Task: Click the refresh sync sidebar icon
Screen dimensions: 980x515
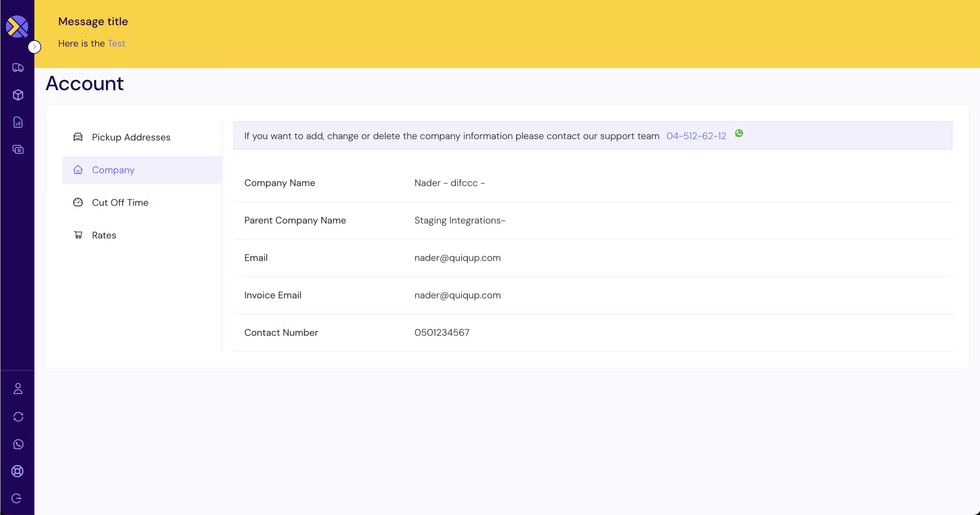Action: coord(18,417)
